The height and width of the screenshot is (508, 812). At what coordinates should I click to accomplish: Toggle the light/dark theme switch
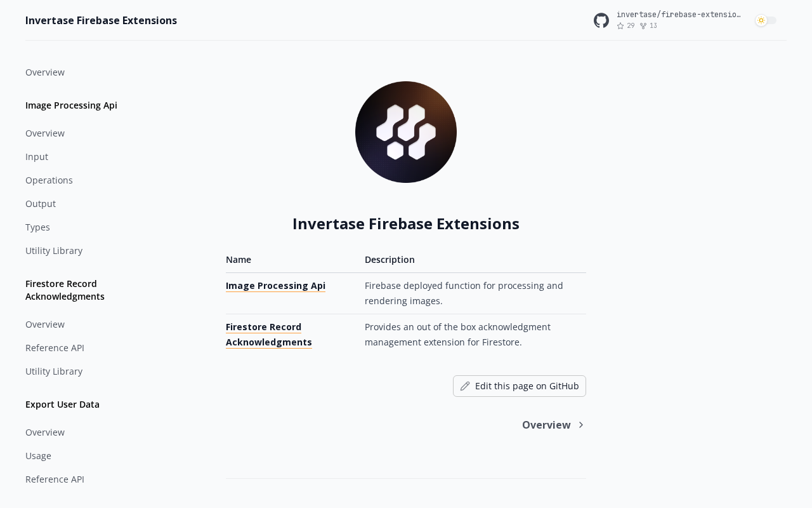click(x=766, y=20)
